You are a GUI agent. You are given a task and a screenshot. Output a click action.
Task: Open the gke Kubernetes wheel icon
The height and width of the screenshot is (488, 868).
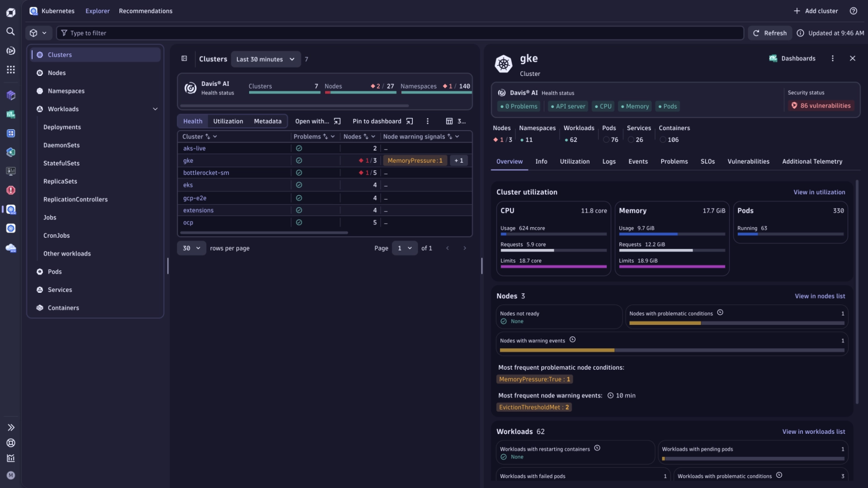pyautogui.click(x=504, y=64)
